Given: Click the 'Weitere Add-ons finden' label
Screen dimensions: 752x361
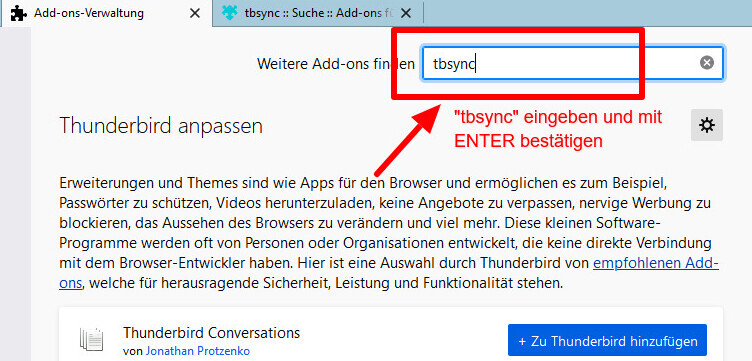Looking at the screenshot, I should [x=336, y=64].
